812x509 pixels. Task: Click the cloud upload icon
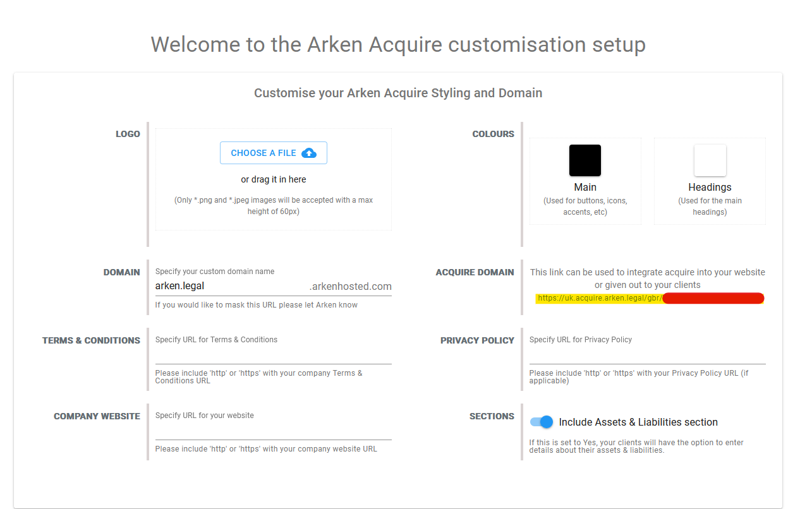pyautogui.click(x=309, y=153)
